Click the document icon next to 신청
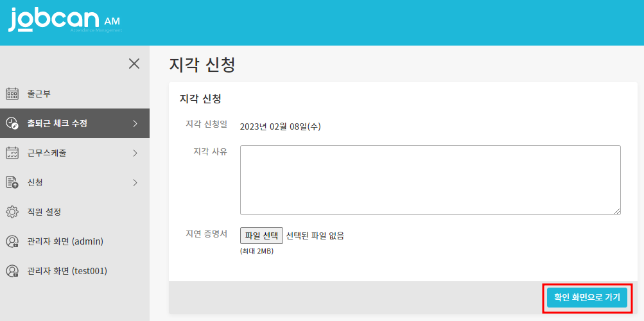The height and width of the screenshot is (321, 644). (x=12, y=182)
